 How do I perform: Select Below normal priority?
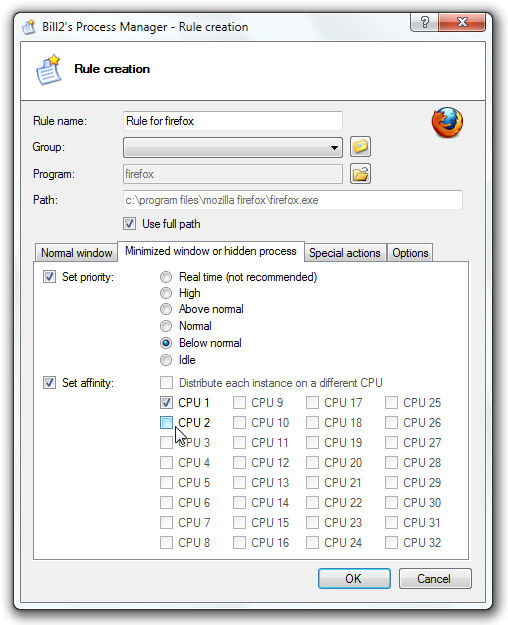(x=166, y=343)
